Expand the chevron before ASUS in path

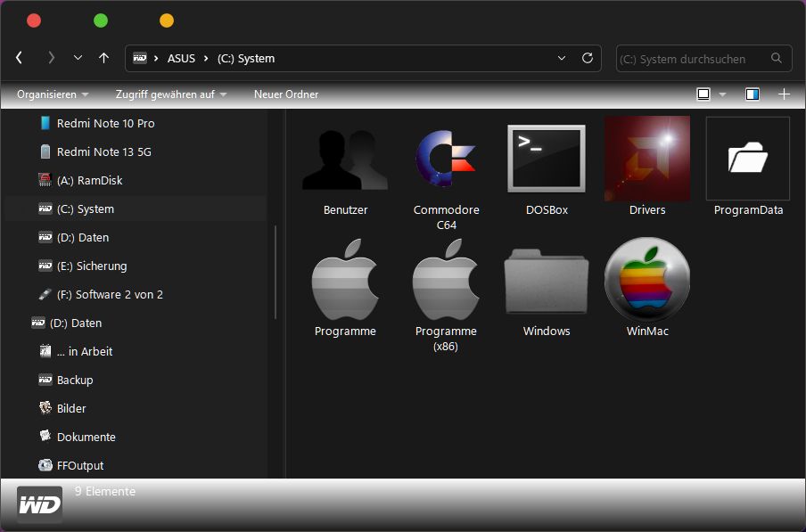point(156,59)
